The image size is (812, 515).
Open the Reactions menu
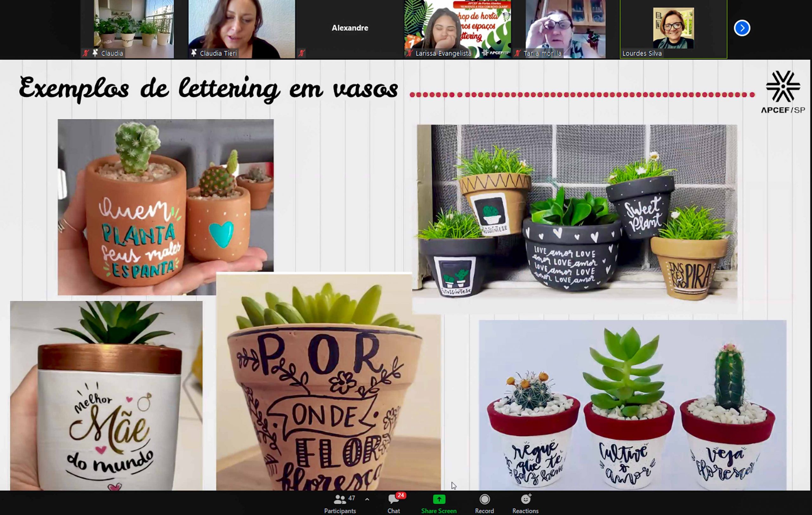pyautogui.click(x=525, y=499)
